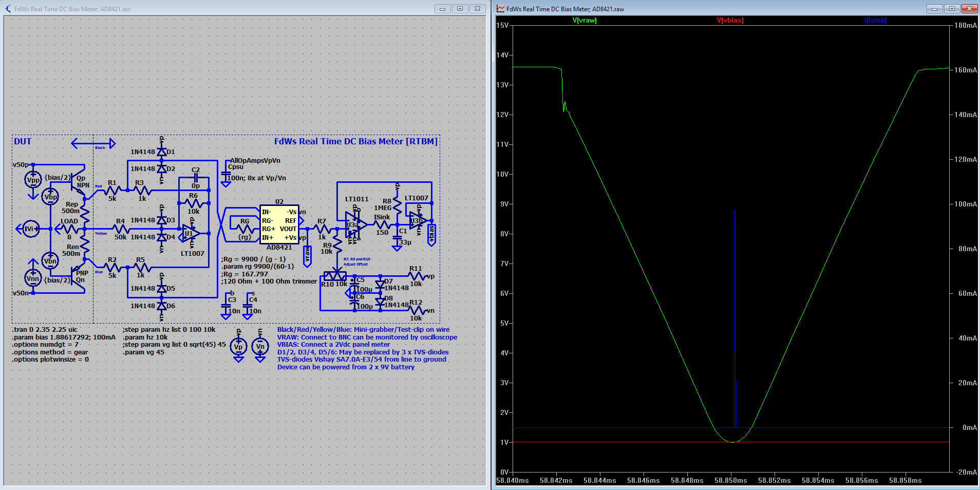Viewport: 980px width, 490px height.
Task: Maximize the AD8421.asc schematic window
Action: click(460, 9)
